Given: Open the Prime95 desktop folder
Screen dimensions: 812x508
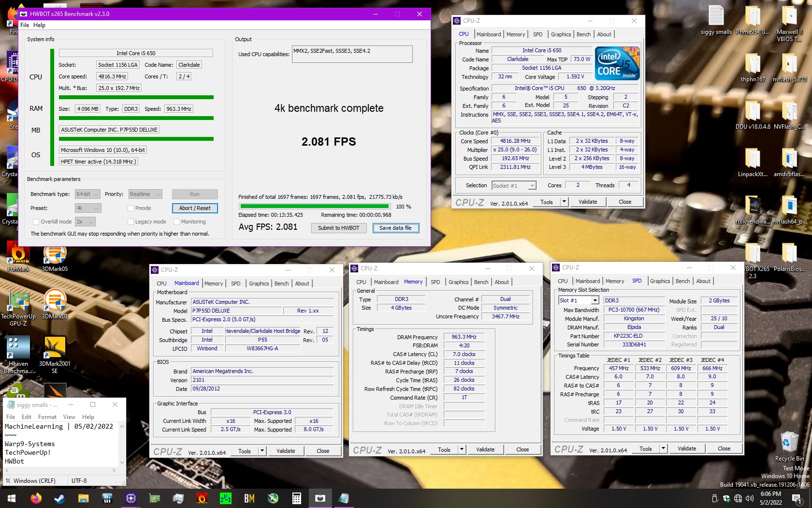Looking at the screenshot, I should click(x=753, y=20).
